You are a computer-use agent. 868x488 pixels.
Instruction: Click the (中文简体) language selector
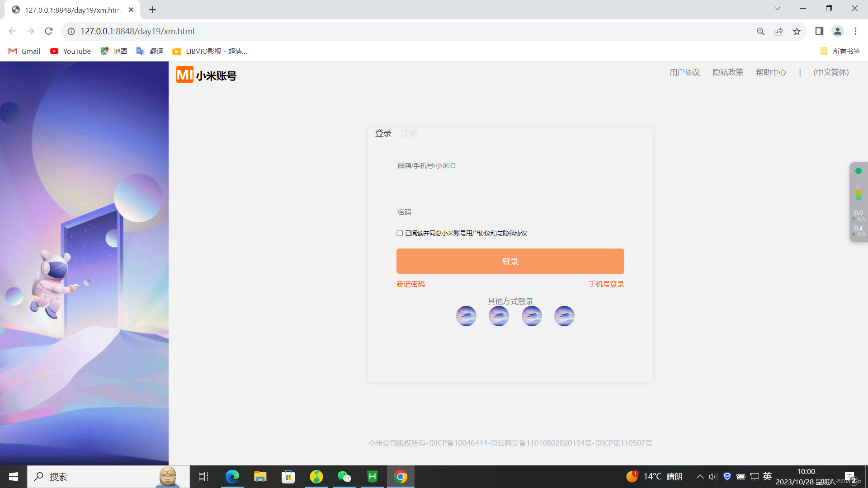point(831,72)
